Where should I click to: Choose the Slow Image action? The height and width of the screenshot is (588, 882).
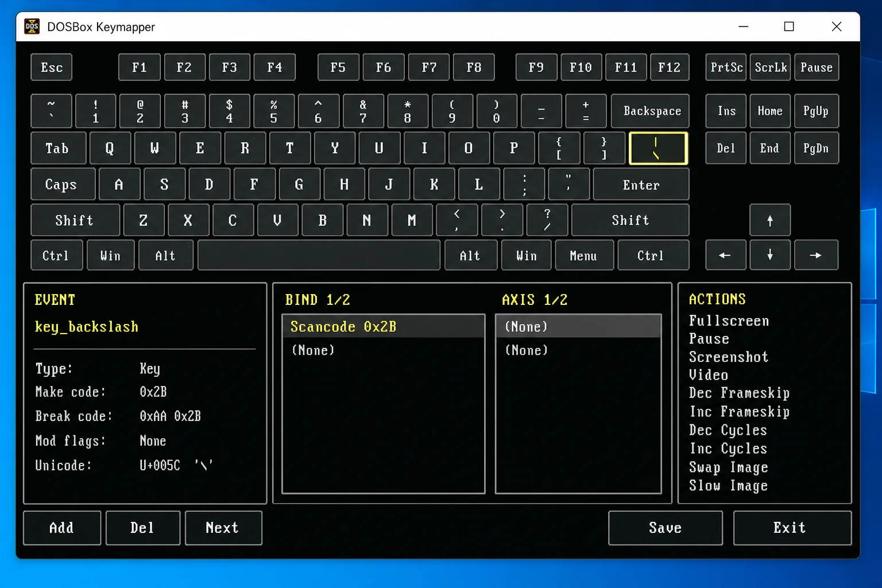729,486
